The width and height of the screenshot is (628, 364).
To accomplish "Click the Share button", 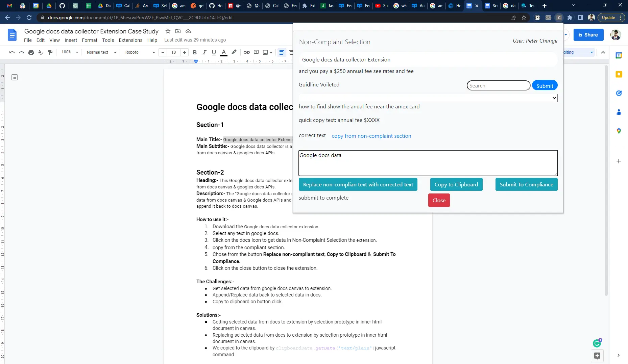I will (x=588, y=35).
